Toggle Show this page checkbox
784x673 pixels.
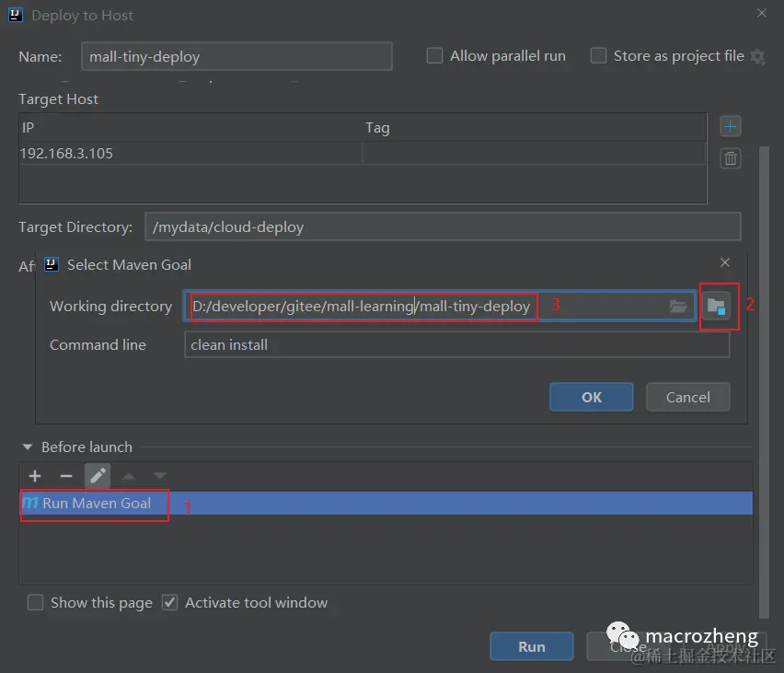tap(36, 602)
